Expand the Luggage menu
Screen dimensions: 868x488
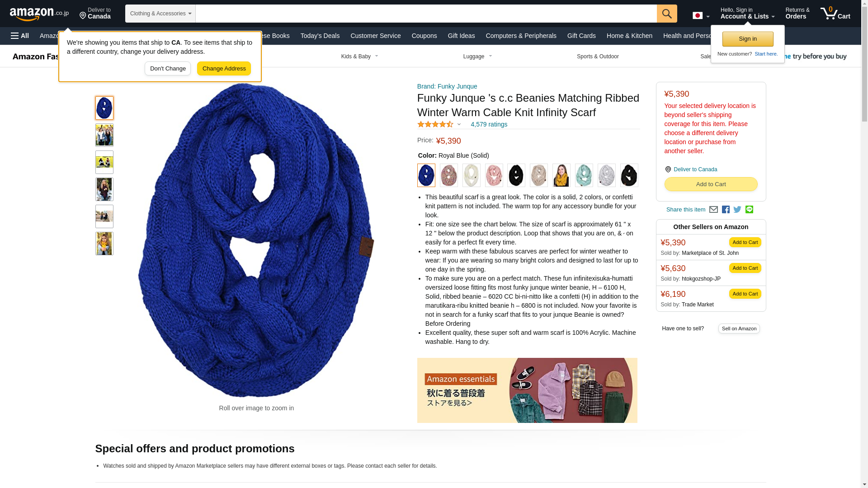click(477, 56)
